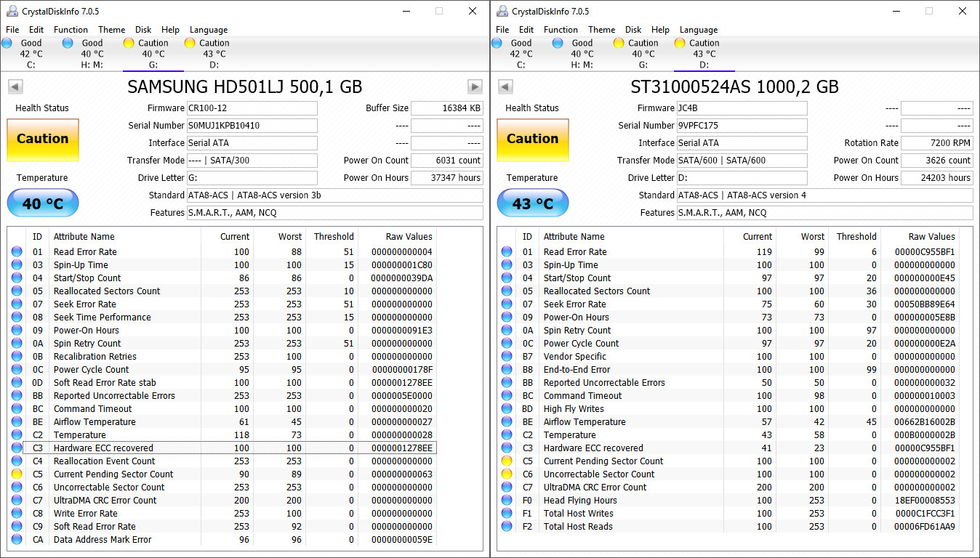This screenshot has width=980, height=558.
Task: Click the status orb beside Seek Error Rate, ST31000524AS window
Action: point(507,304)
